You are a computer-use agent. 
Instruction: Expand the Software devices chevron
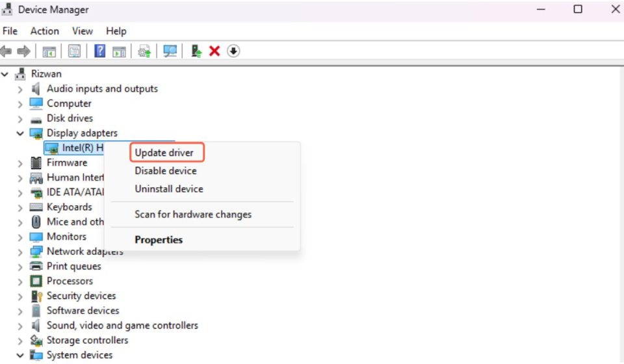pyautogui.click(x=20, y=311)
